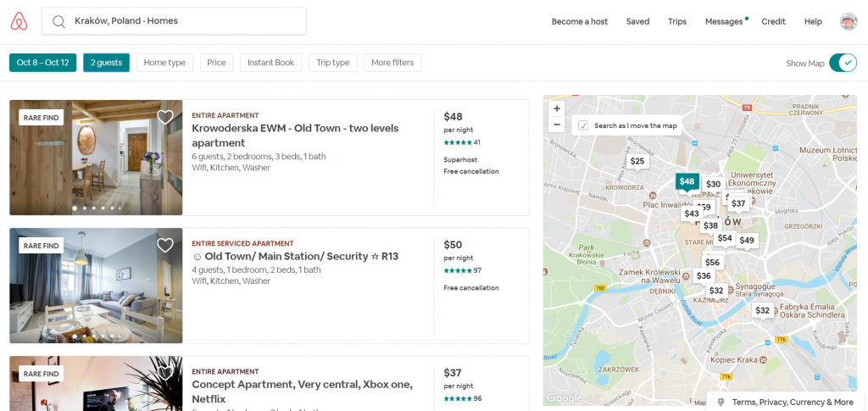This screenshot has height=411, width=868.
Task: Click the $32 marker near Kazimierz
Action: 716,291
